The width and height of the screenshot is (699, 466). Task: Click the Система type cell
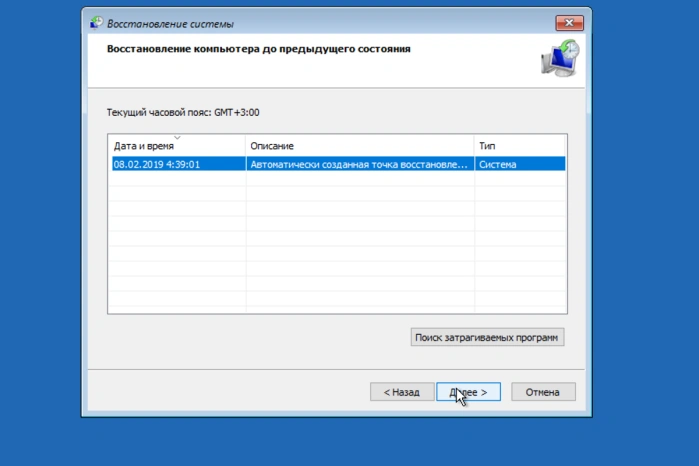click(x=520, y=165)
